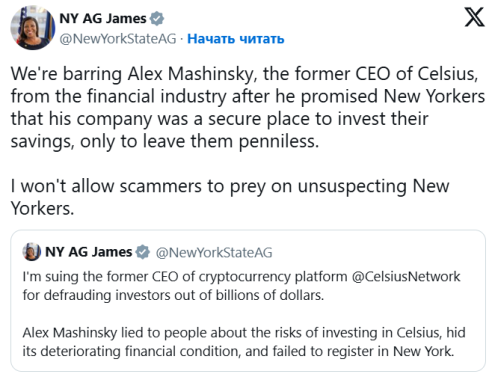Click the 'savings, only to leave them penniless' line
Image resolution: width=495 pixels, height=380 pixels.
click(165, 141)
